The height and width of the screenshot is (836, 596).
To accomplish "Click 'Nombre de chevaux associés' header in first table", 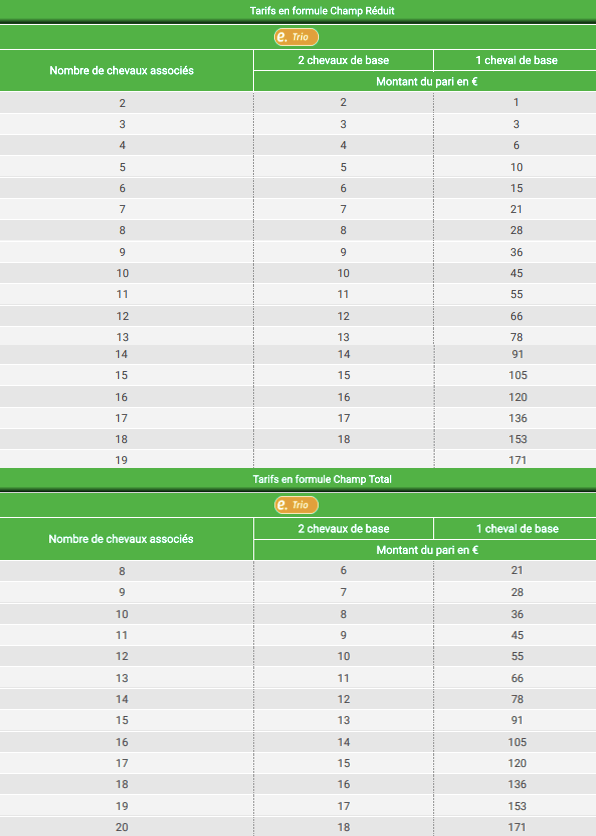I will 122,70.
